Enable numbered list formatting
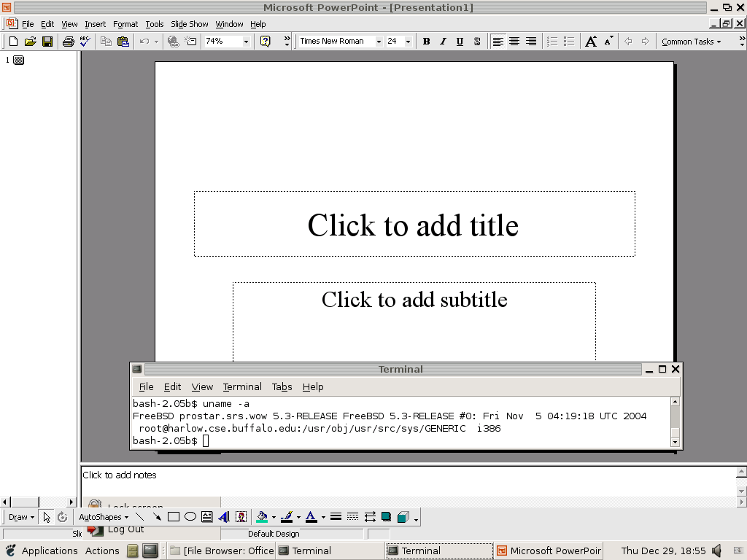 coord(552,41)
